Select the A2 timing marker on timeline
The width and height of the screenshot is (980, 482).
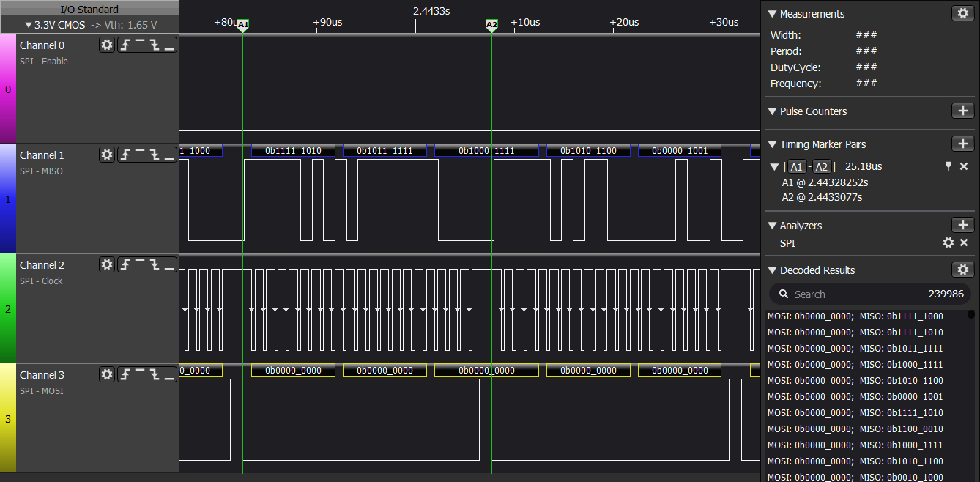491,26
